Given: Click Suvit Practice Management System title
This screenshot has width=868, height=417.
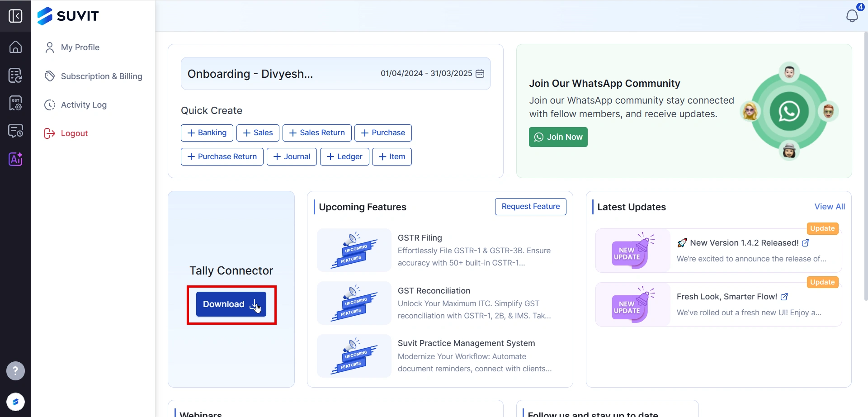Looking at the screenshot, I should click(x=466, y=343).
